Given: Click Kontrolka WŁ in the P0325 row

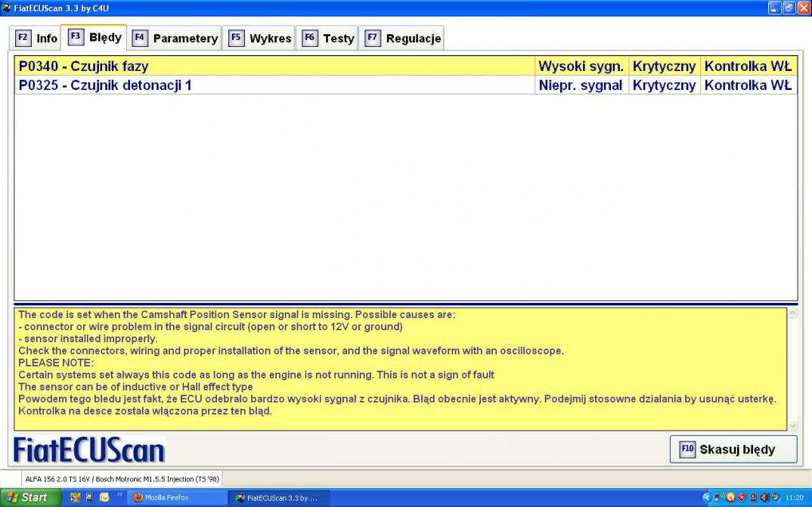Looking at the screenshot, I should [x=748, y=85].
